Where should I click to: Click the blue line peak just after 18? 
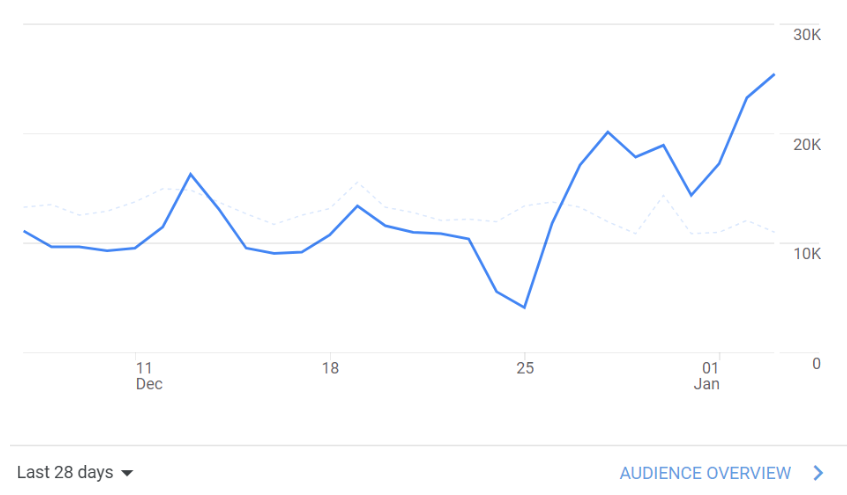358,206
